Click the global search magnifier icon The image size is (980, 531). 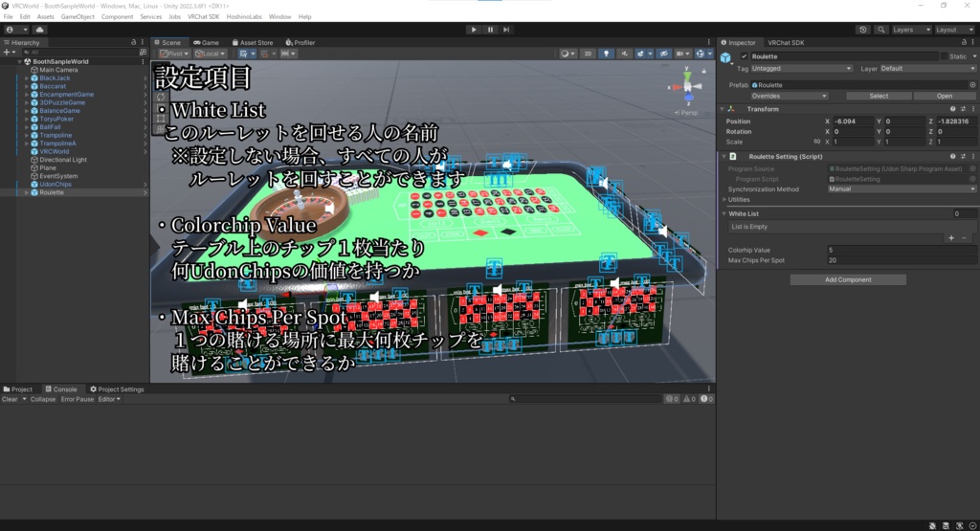[x=881, y=30]
